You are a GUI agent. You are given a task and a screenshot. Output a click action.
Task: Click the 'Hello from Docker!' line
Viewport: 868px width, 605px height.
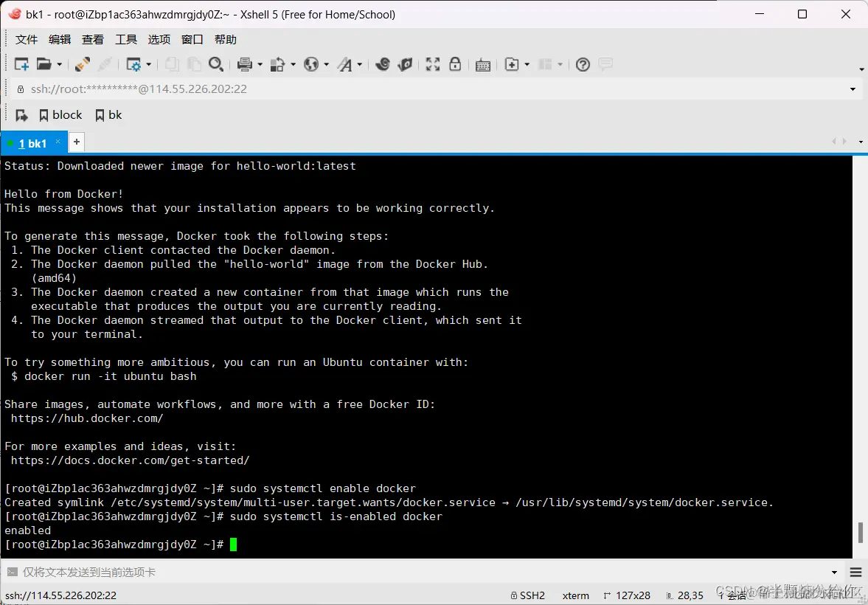point(63,194)
